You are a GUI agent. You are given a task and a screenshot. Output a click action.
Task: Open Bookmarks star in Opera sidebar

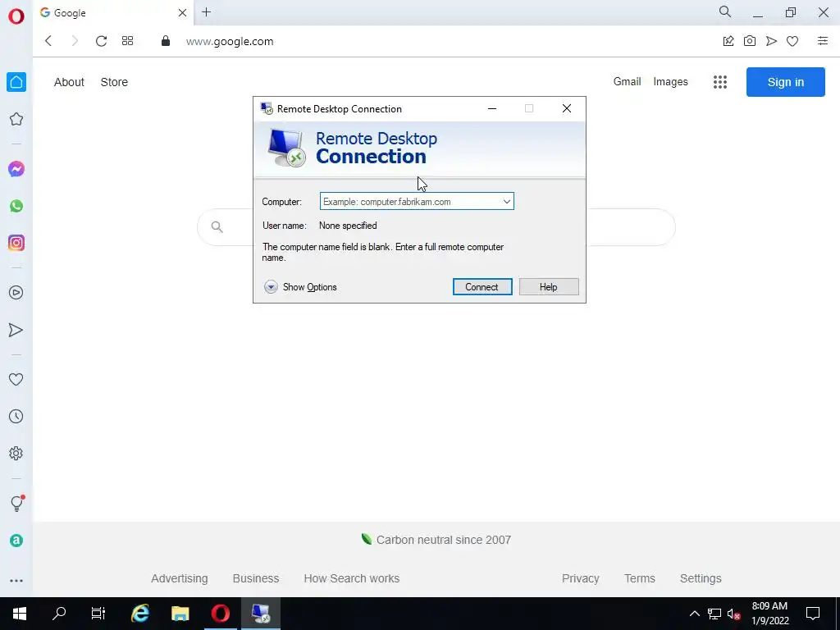(x=16, y=119)
